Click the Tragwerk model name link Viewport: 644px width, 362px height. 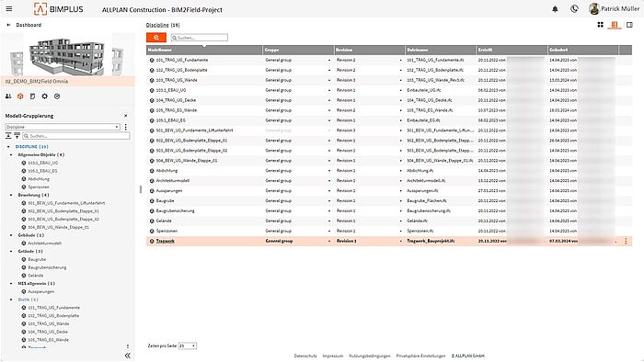coord(165,241)
